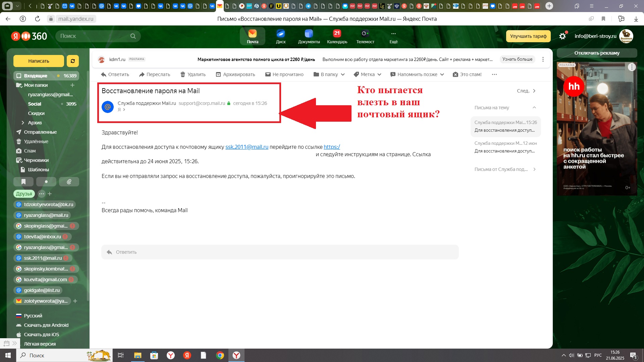Viewport: 644px width, 362px height.
Task: Open Chrome from the taskbar
Action: pyautogui.click(x=220, y=355)
